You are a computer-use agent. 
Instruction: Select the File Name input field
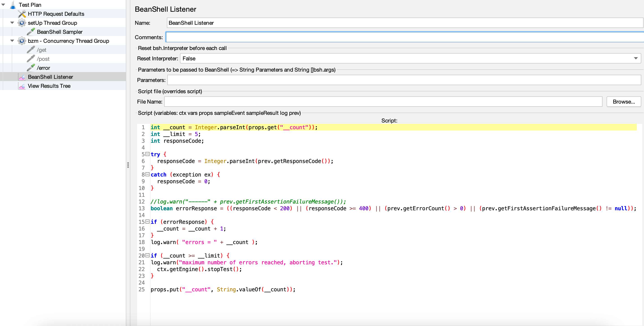click(384, 101)
